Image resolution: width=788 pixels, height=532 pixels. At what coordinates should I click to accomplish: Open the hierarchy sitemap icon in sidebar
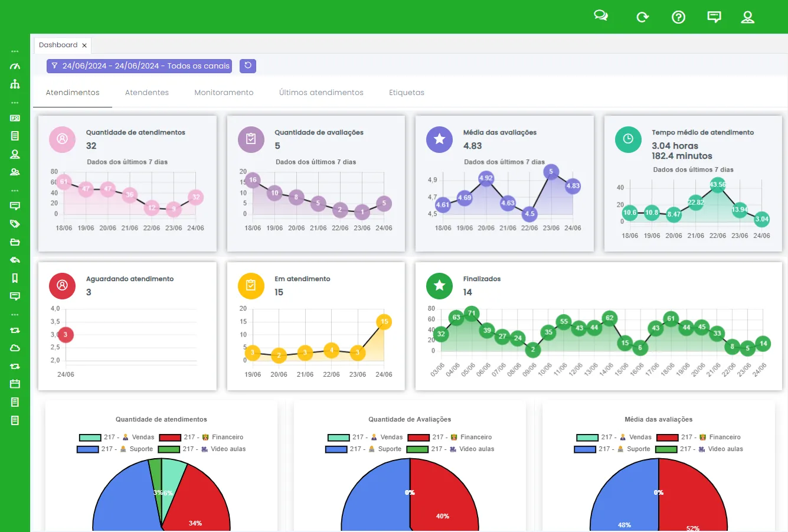tap(15, 84)
